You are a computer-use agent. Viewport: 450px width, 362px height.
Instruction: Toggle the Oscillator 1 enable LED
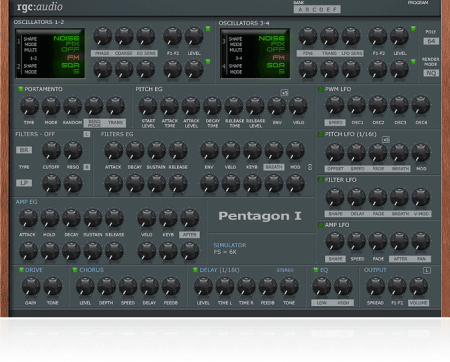(x=208, y=29)
